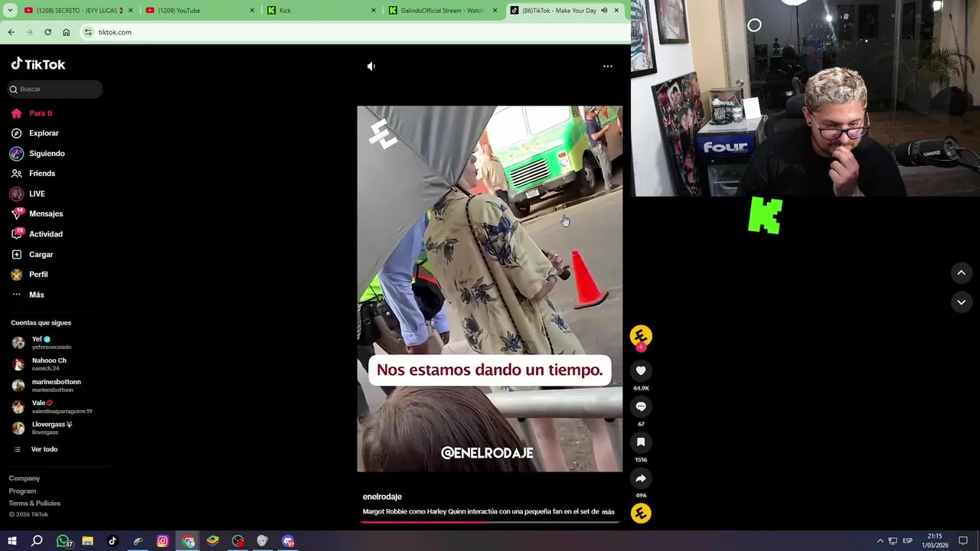Open WhatsApp from the taskbar
The image size is (980, 551).
coord(63,541)
